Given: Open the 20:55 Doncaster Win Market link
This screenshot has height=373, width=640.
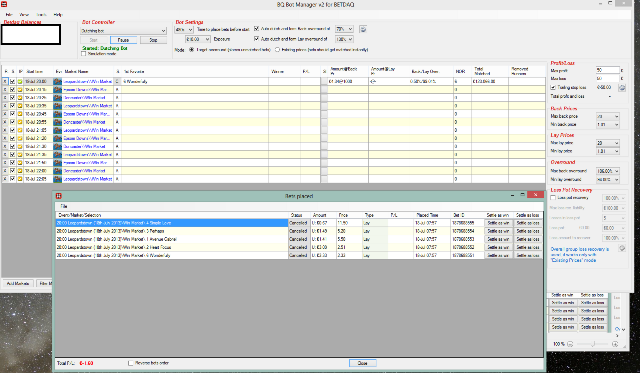Looking at the screenshot, I should (84, 122).
